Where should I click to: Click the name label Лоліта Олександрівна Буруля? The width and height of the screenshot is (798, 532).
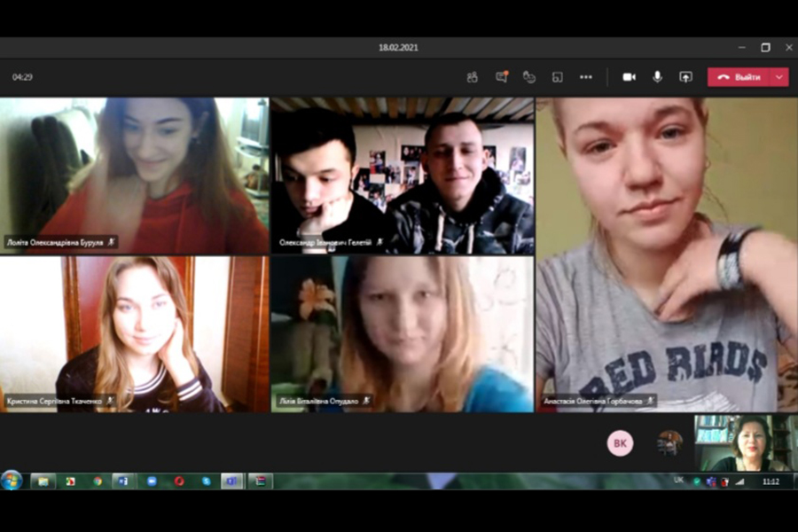tap(55, 243)
